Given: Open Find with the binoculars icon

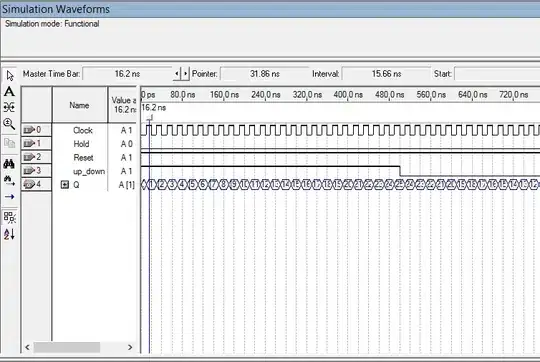Looking at the screenshot, I should click(x=10, y=164).
